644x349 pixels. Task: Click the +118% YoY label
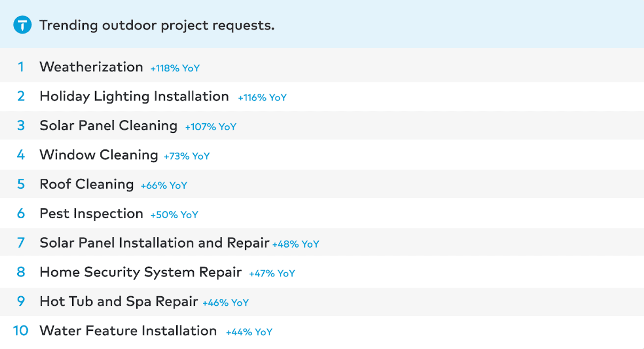click(175, 68)
